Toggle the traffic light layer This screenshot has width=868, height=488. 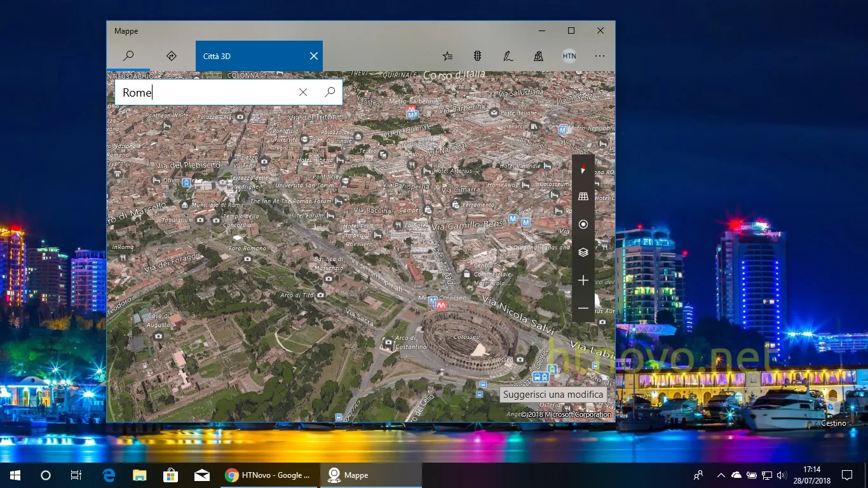478,56
